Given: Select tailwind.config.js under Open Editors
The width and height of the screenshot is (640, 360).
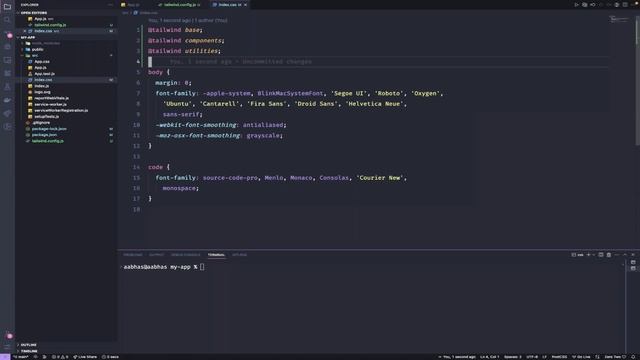Looking at the screenshot, I should 50,25.
